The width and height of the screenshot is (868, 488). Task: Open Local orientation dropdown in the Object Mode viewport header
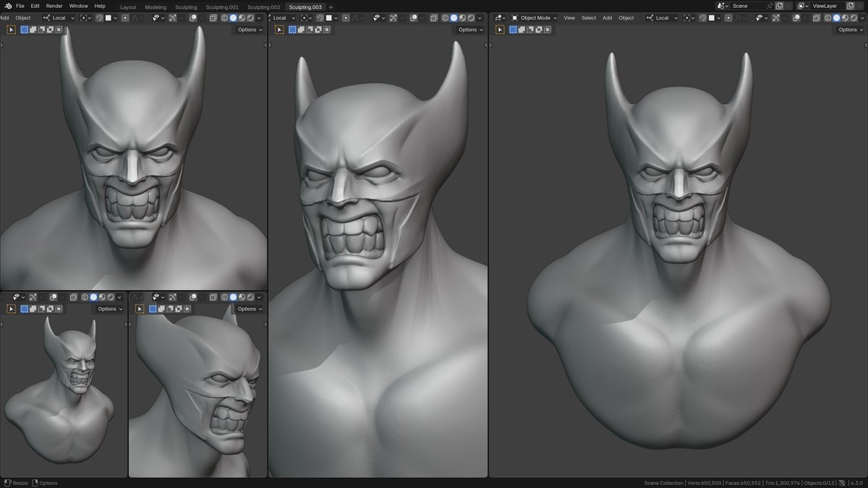pos(662,18)
